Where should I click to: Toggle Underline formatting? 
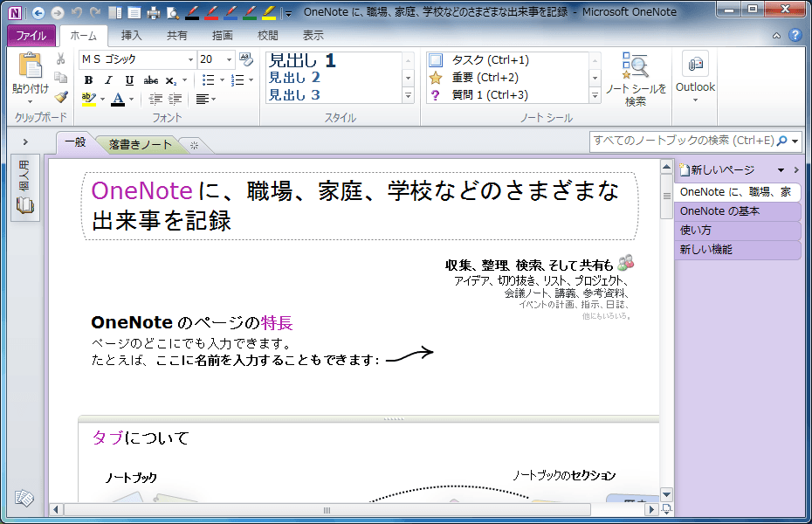129,80
